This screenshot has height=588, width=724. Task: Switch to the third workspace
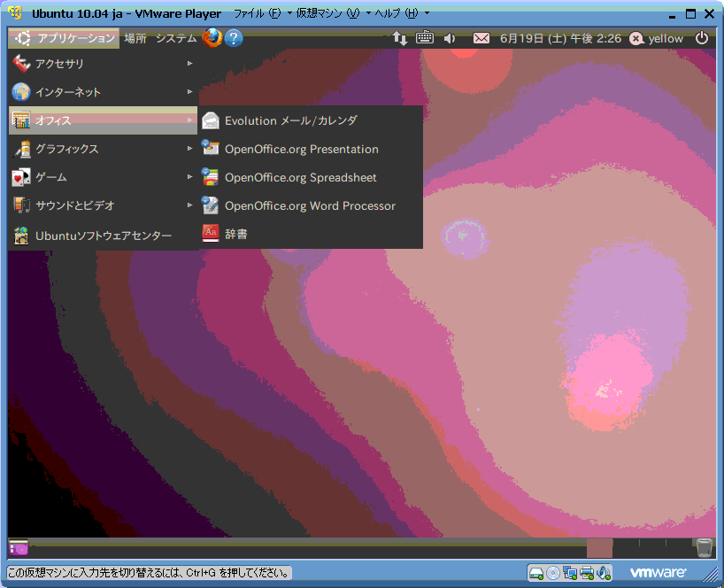[x=652, y=548]
